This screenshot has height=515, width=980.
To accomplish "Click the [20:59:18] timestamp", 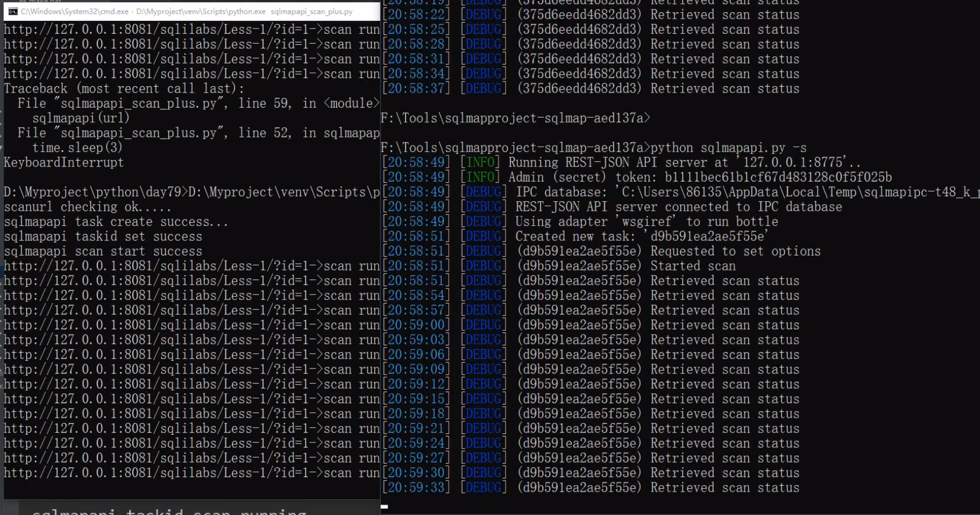I will tap(416, 414).
